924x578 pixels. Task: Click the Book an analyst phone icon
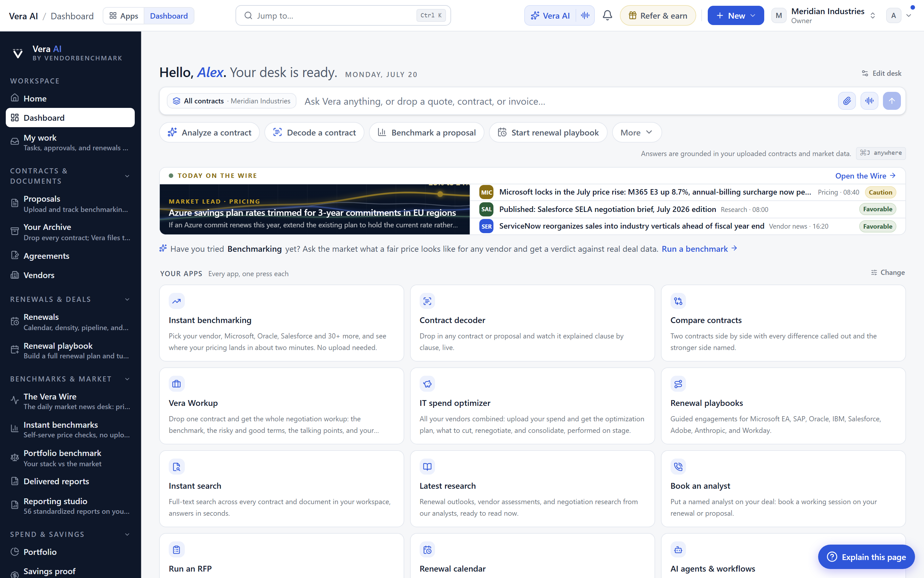(x=678, y=467)
